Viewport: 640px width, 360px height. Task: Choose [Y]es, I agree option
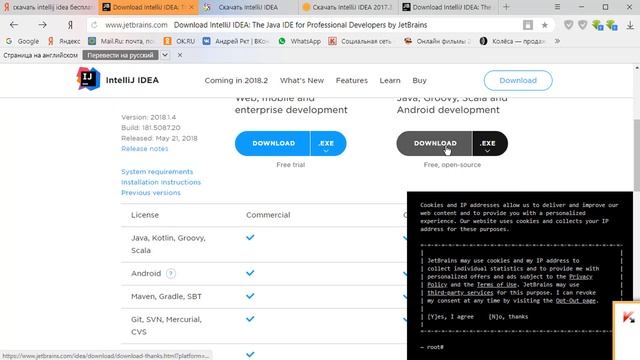(x=451, y=317)
